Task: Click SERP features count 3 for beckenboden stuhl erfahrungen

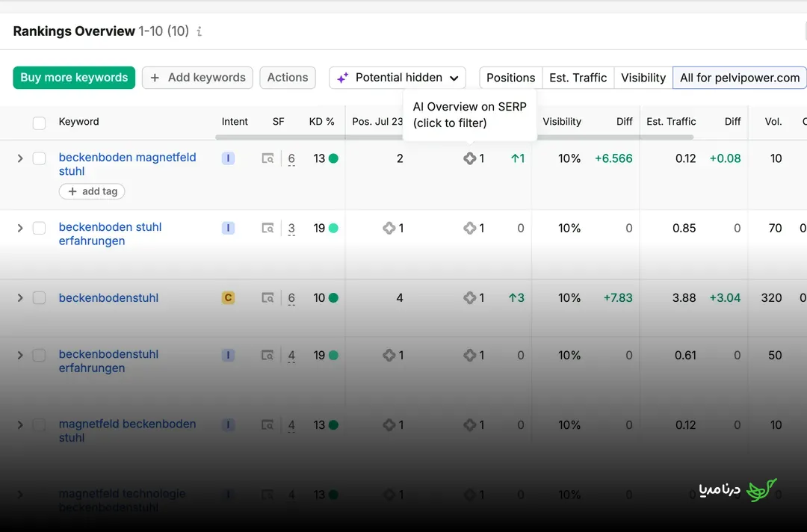Action: [291, 229]
